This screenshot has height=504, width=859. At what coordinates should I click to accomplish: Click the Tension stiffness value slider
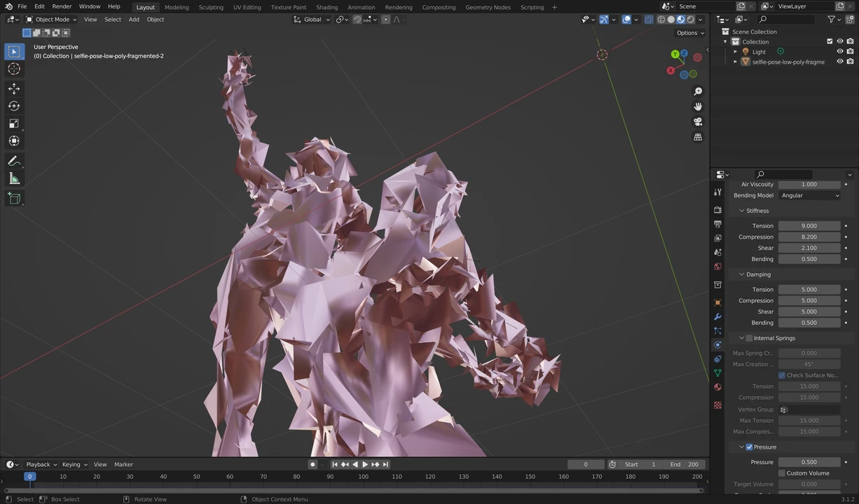[x=809, y=226]
